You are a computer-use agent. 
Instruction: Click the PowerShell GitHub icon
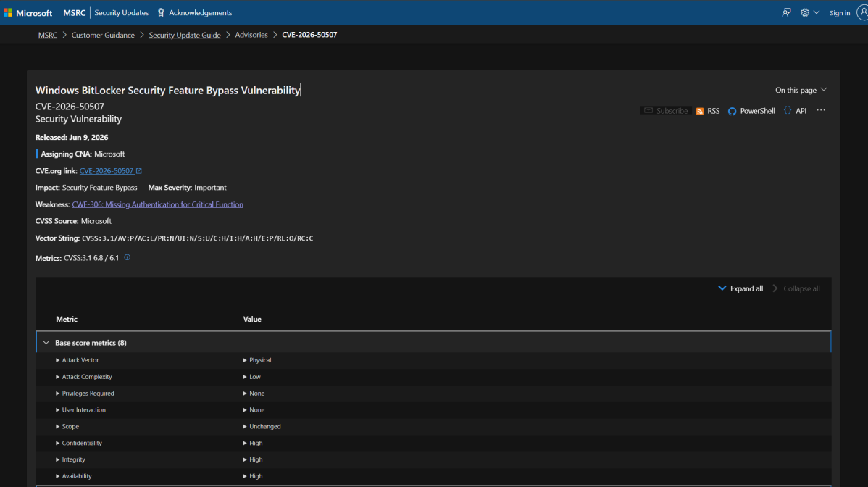point(732,111)
